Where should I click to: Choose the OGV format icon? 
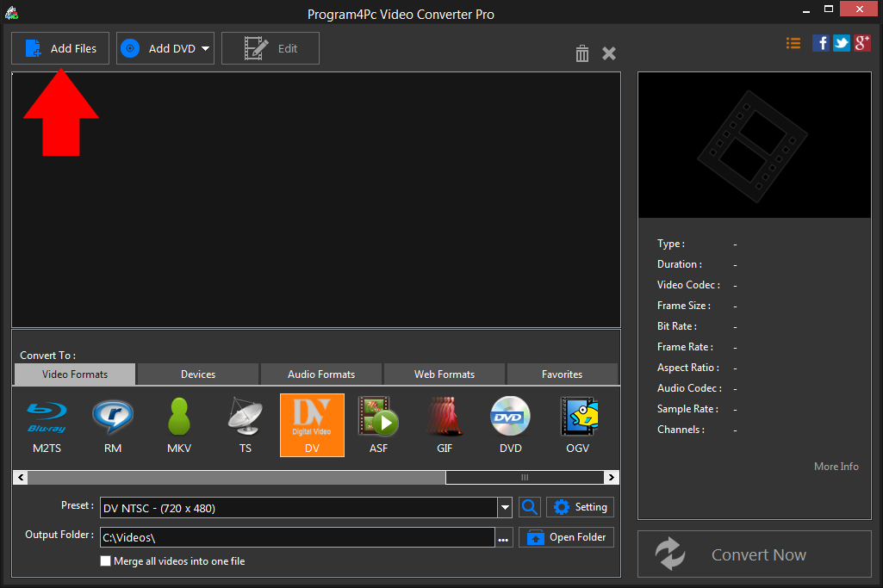pos(577,424)
